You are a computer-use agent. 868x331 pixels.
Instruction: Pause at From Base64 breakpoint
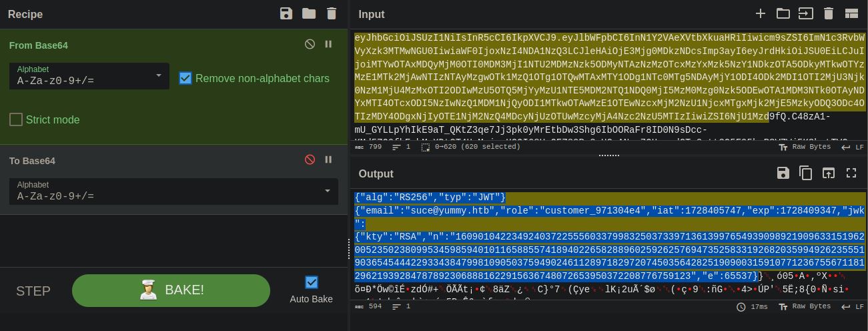328,45
